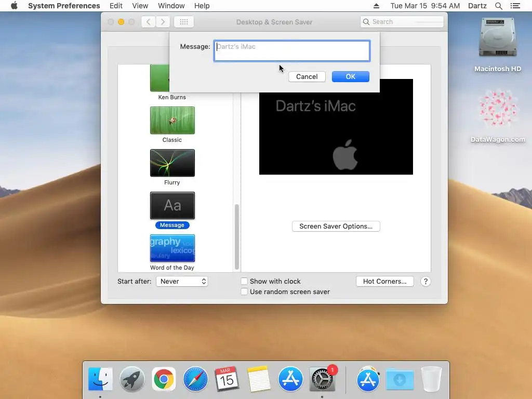Viewport: 532px width, 399px height.
Task: Click the help question mark button
Action: (425, 281)
